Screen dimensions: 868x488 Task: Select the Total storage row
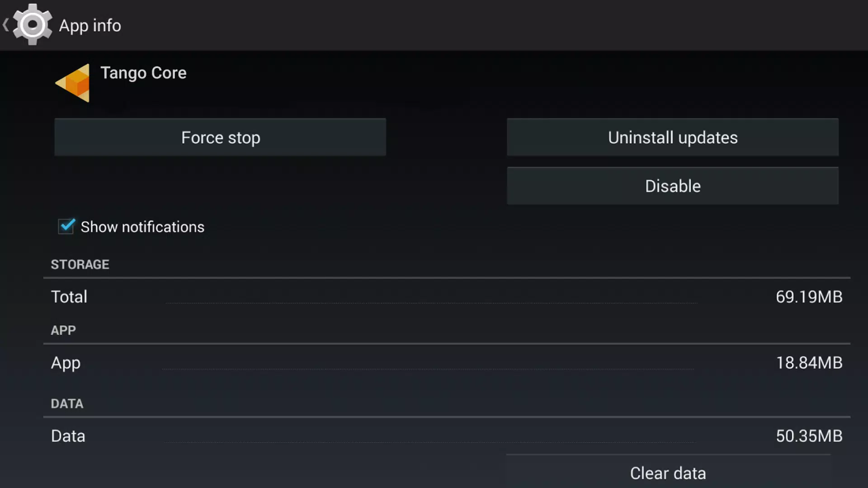tap(447, 297)
